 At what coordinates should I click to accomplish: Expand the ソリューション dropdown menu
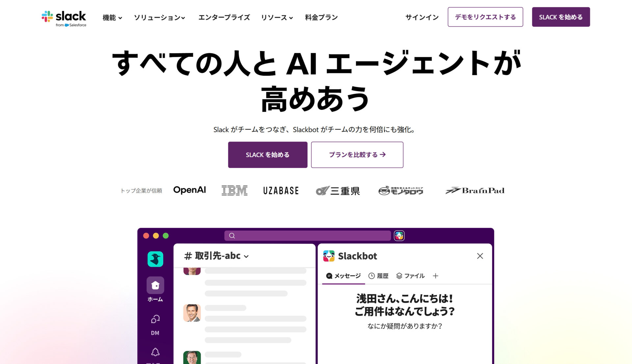[x=159, y=17]
